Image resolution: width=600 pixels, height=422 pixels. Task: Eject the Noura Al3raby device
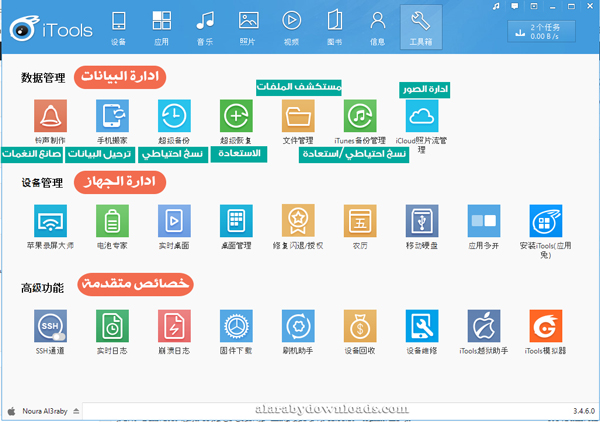(x=76, y=411)
